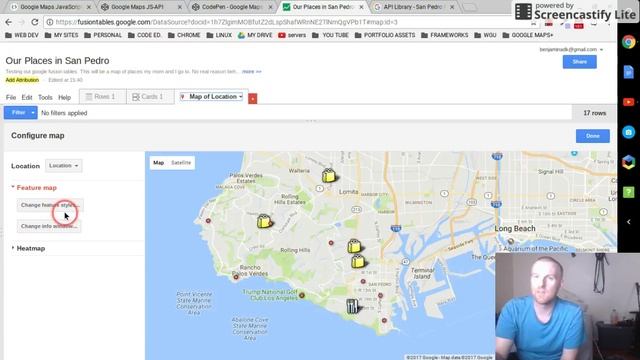The width and height of the screenshot is (640, 360).
Task: Open the Edit menu
Action: [27, 98]
